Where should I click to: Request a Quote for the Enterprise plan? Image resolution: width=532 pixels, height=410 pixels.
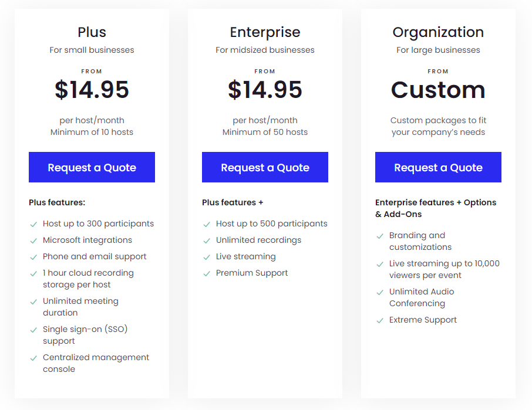tap(265, 168)
